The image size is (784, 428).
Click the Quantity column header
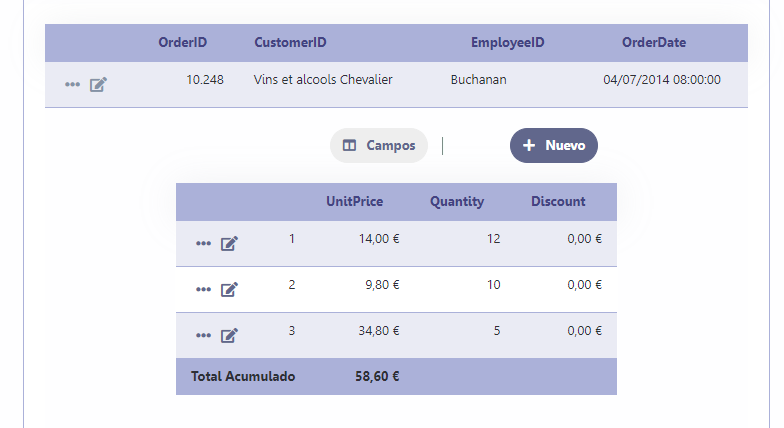[457, 201]
